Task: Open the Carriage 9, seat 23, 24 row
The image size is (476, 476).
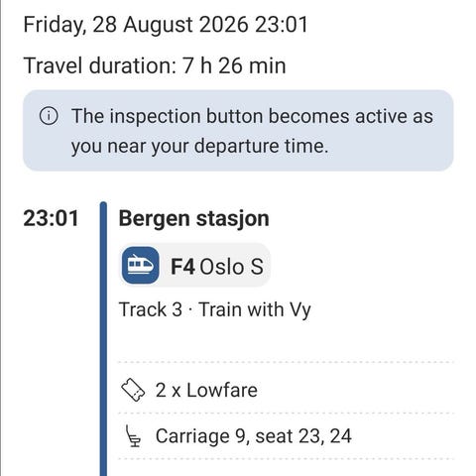Action: (x=286, y=436)
